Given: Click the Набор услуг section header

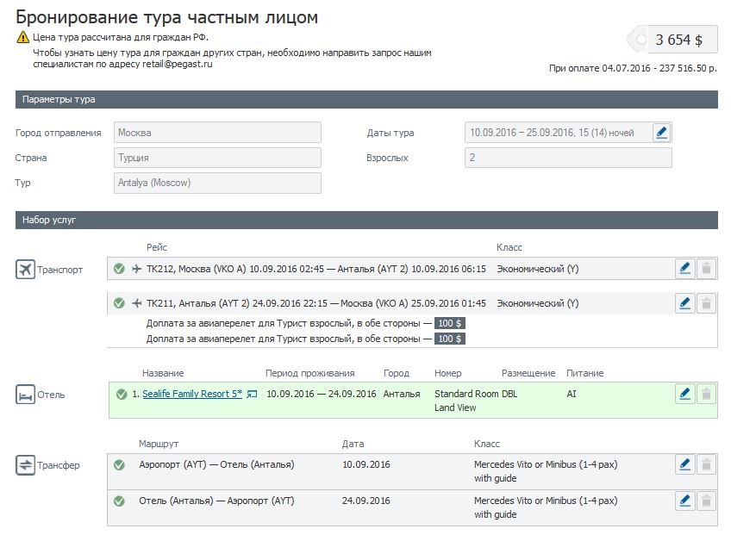Looking at the screenshot, I should tap(366, 220).
